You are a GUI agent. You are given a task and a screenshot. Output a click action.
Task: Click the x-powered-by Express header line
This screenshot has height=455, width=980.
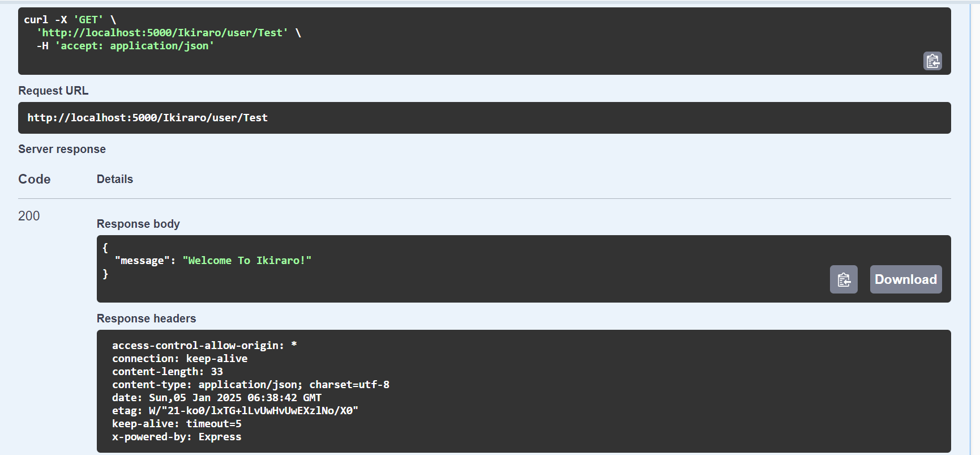pyautogui.click(x=177, y=437)
